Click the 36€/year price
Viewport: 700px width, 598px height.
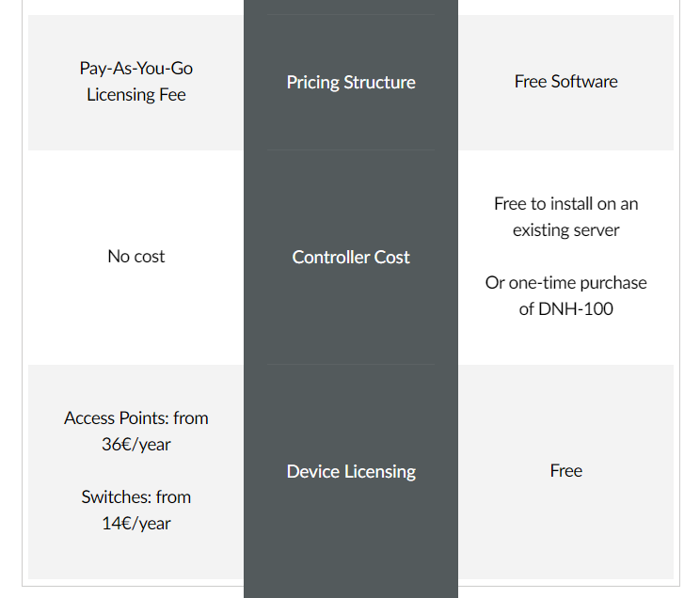tap(136, 445)
